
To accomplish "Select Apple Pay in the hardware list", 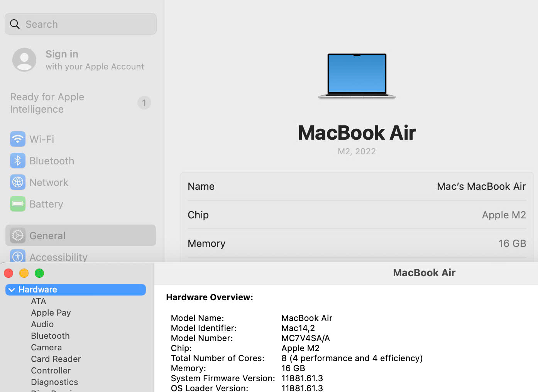I will (51, 313).
